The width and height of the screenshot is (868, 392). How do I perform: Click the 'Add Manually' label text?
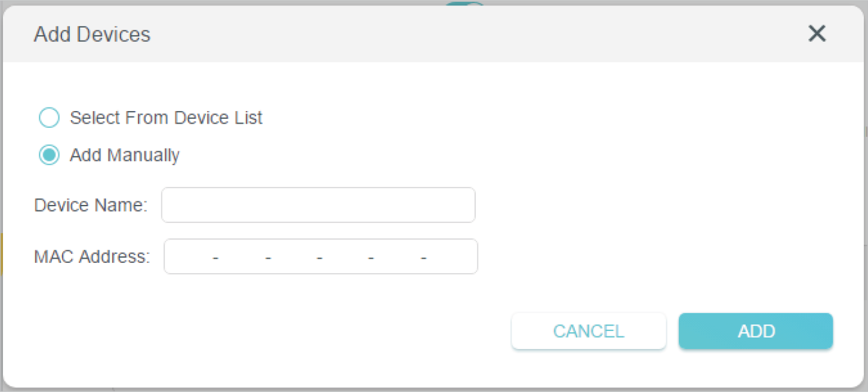(124, 155)
